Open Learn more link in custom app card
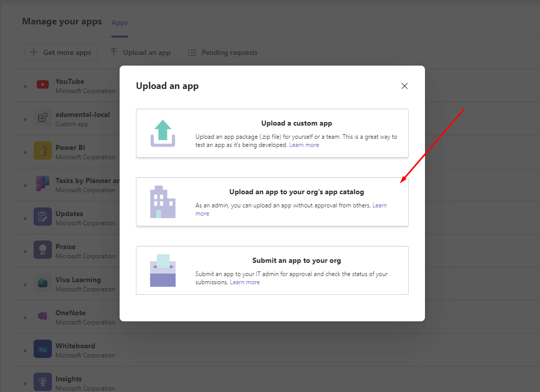 point(304,145)
